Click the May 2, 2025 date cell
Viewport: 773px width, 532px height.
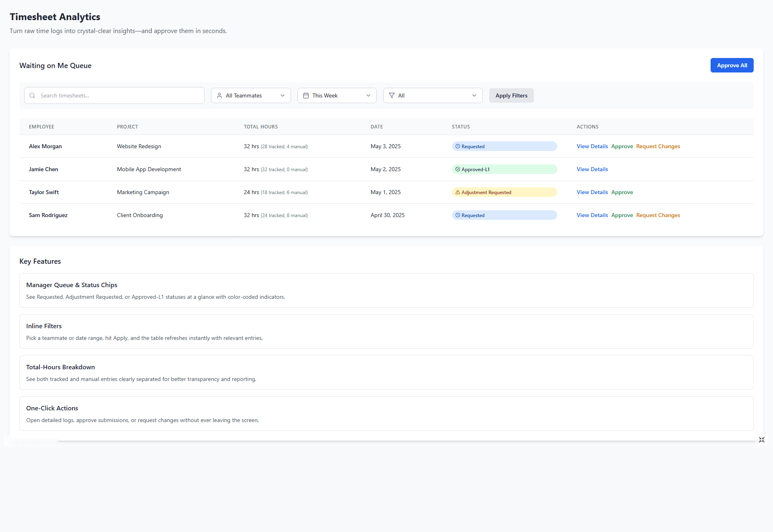[x=386, y=169]
